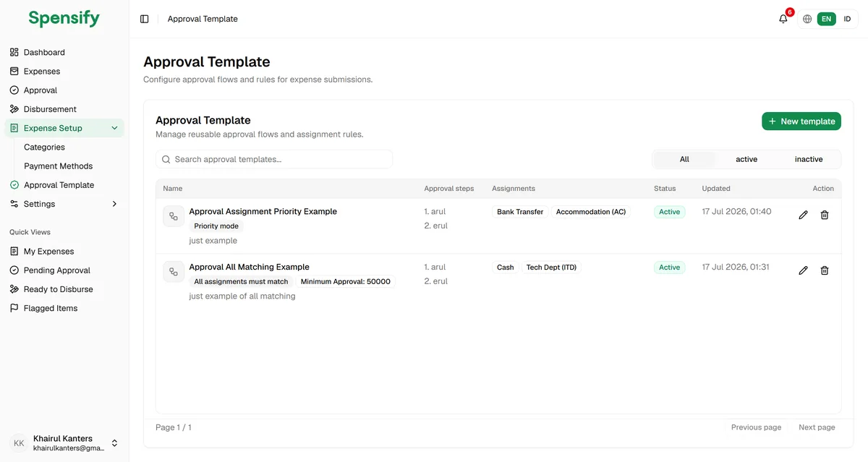Click the Approval checkmark icon
The image size is (868, 462).
pyautogui.click(x=14, y=90)
